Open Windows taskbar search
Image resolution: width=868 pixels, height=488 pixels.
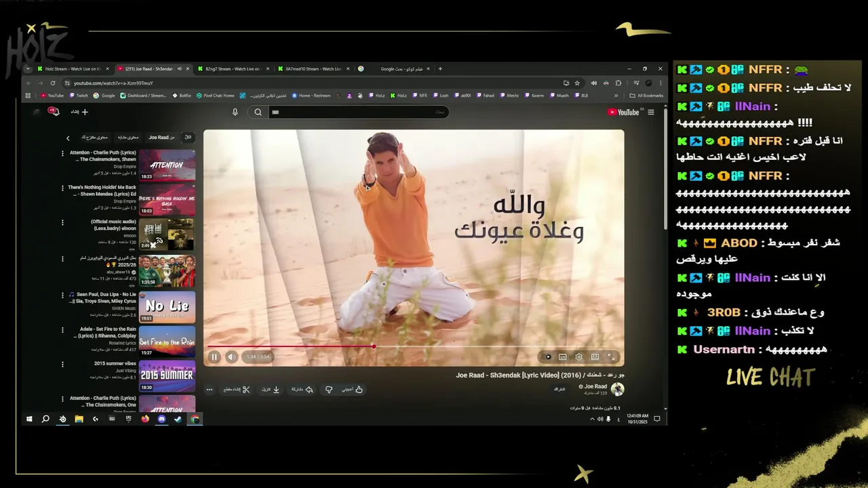[45, 419]
